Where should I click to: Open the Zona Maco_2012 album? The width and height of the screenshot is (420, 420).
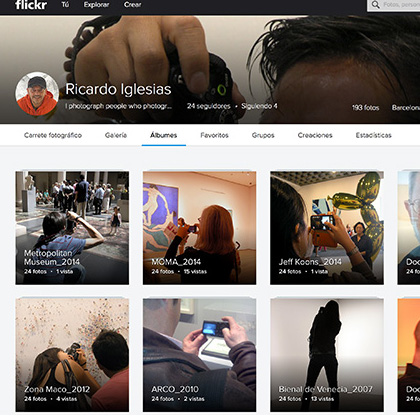[x=72, y=355]
